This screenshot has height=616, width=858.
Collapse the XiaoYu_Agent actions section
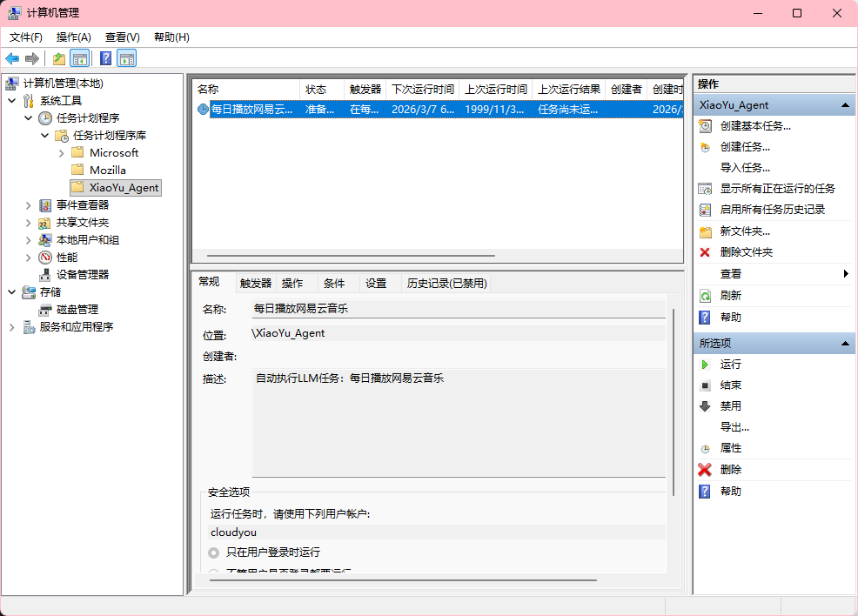845,104
